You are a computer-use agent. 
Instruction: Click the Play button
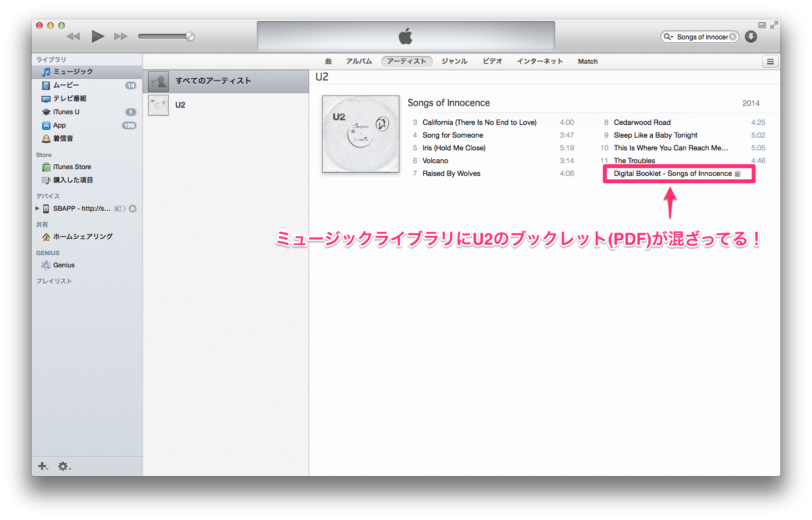(x=98, y=37)
